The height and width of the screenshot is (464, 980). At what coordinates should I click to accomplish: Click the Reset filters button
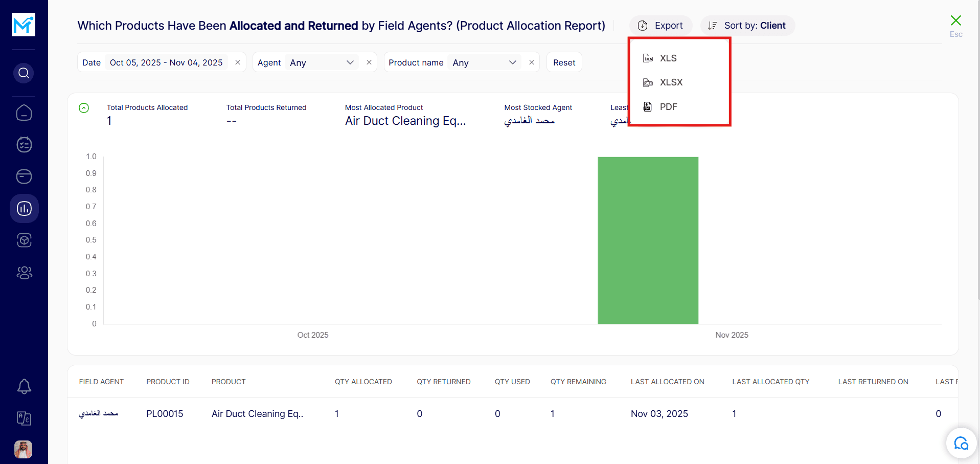(x=564, y=62)
